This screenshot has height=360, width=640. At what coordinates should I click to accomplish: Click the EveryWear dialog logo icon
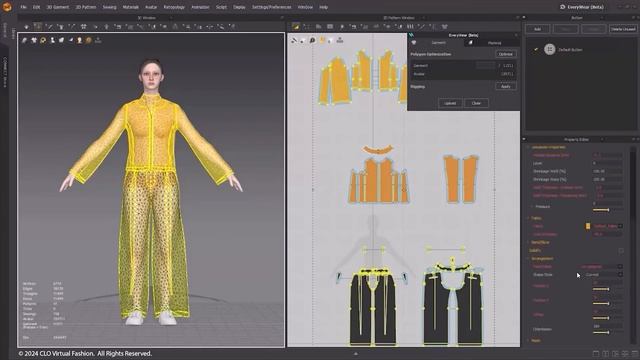(x=411, y=35)
